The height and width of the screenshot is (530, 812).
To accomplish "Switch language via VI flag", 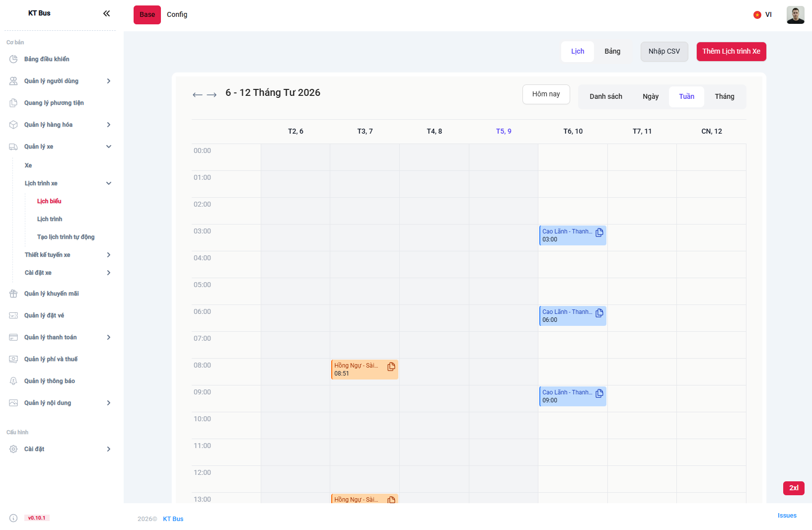I will (x=762, y=15).
